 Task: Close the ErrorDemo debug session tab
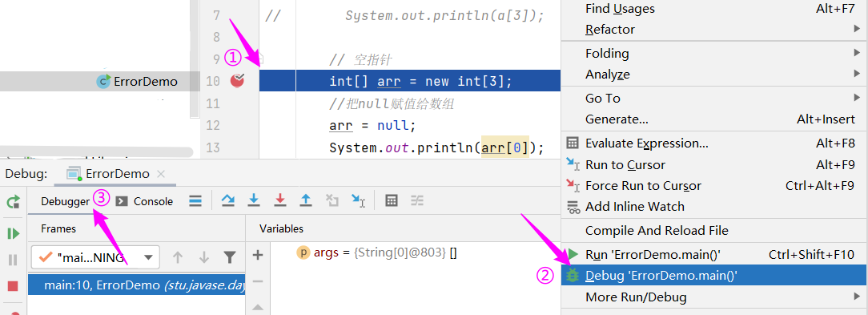(161, 174)
